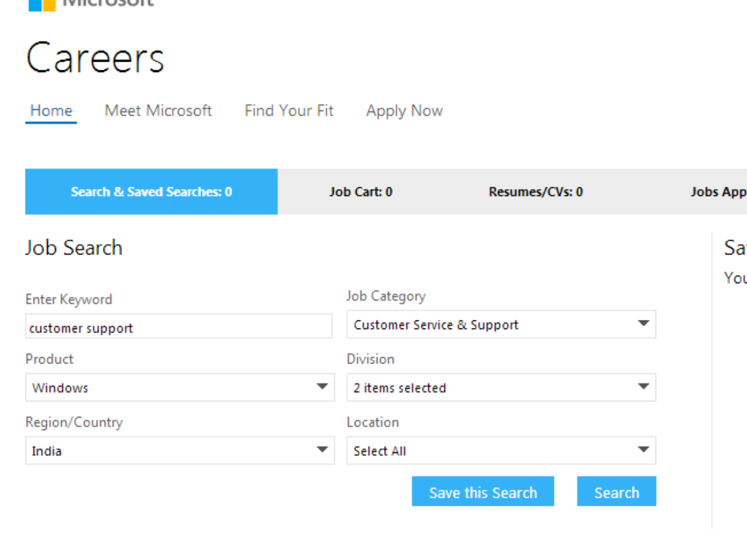Switch to Search & Saved Searches tab
The width and height of the screenshot is (747, 560).
click(151, 192)
